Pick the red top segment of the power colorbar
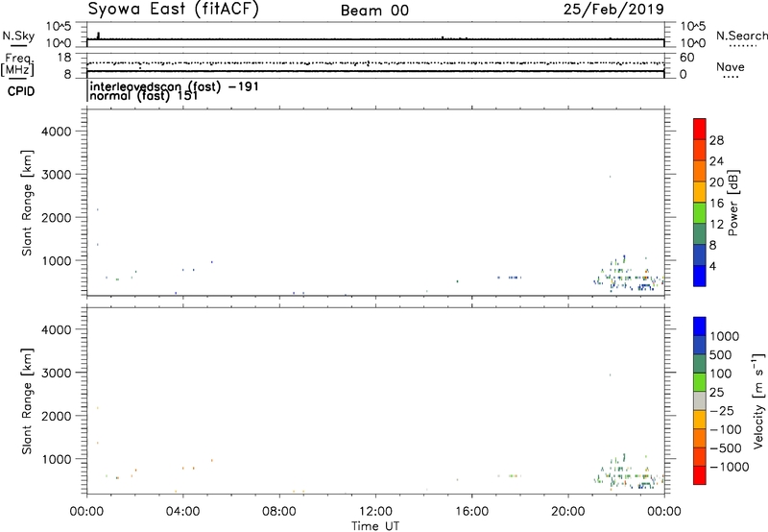This screenshot has height=532, width=768. (700, 130)
